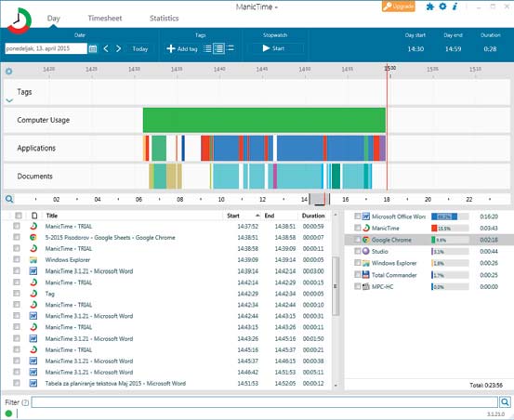This screenshot has width=514, height=420.
Task: Select the row starting at 14:39:14
Action: tap(167, 271)
